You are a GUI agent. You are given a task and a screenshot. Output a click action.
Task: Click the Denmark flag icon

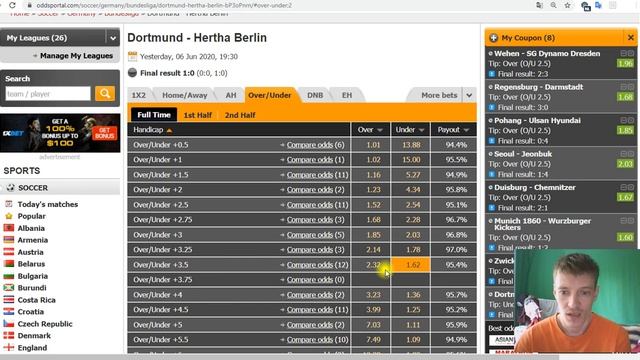coord(9,336)
